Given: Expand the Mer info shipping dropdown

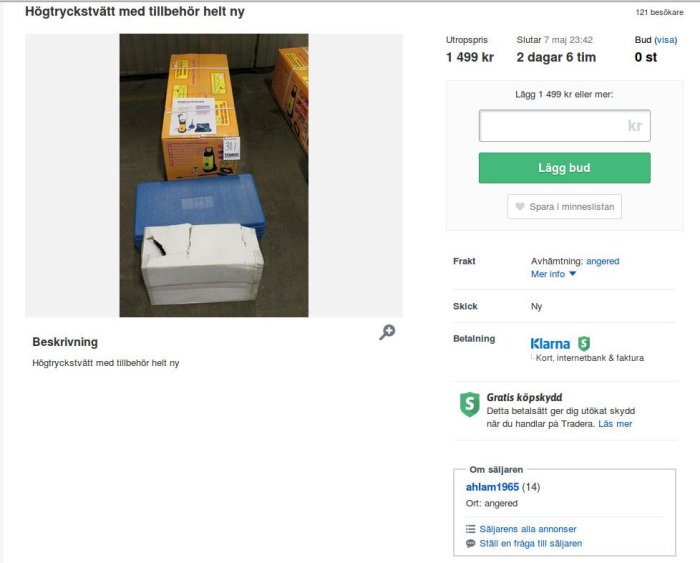Looking at the screenshot, I should click(554, 274).
